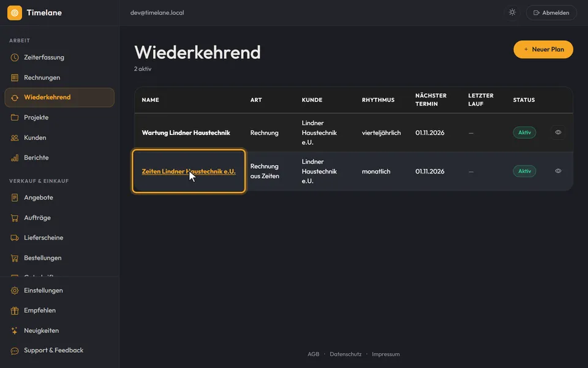This screenshot has height=368, width=588.
Task: Click the Einstellungen gear icon
Action: [x=15, y=291]
